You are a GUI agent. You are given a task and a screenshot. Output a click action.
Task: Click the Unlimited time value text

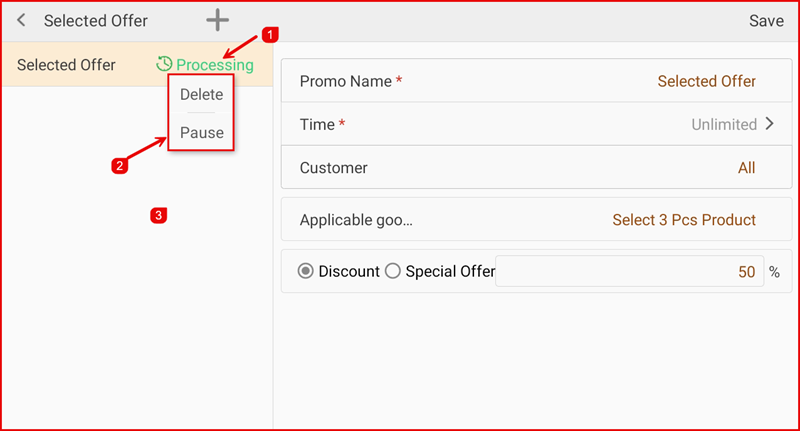(x=724, y=125)
